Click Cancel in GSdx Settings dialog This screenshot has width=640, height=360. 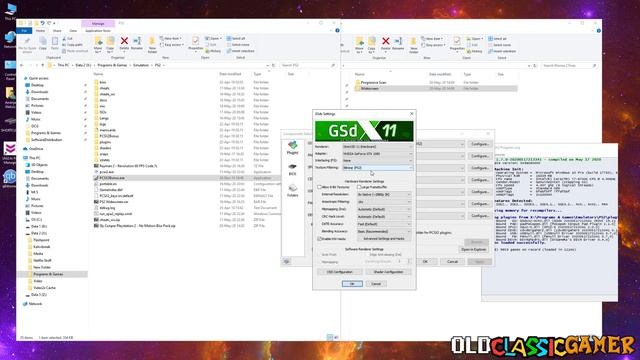(x=376, y=284)
